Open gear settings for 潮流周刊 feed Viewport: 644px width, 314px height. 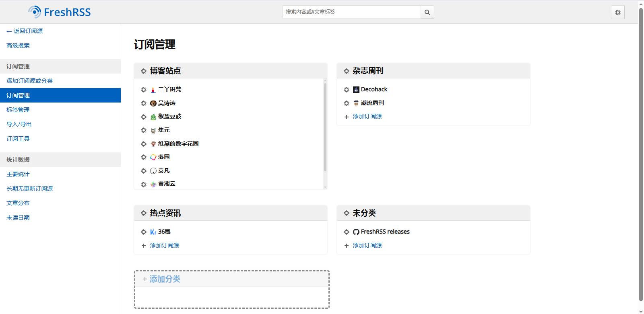coord(347,103)
